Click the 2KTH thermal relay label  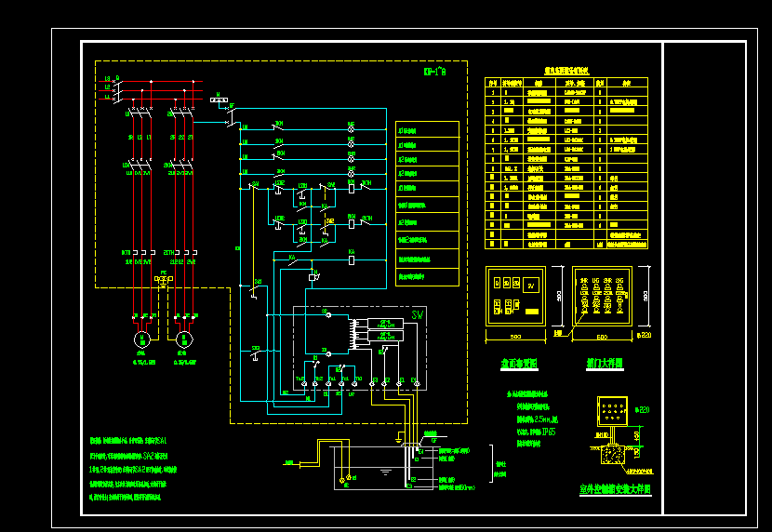[168, 252]
